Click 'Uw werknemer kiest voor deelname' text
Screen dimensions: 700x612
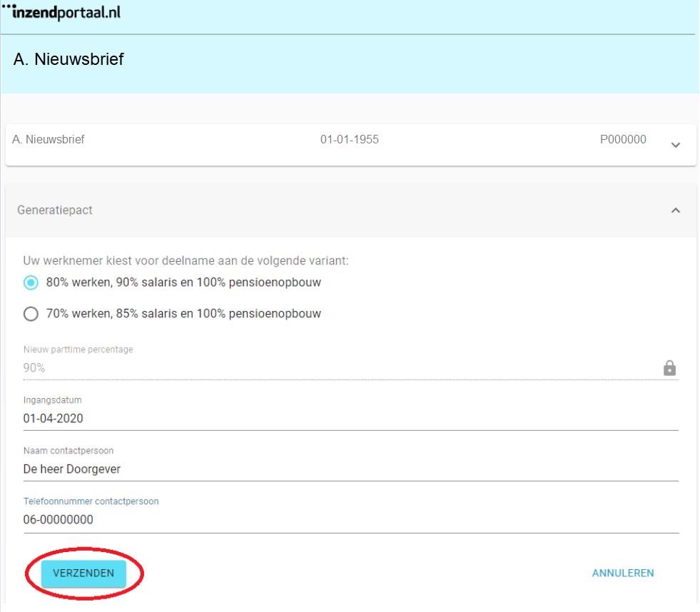click(x=186, y=260)
